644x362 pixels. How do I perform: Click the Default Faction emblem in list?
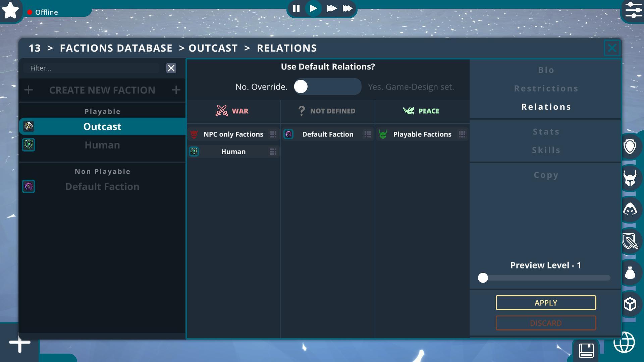29,187
